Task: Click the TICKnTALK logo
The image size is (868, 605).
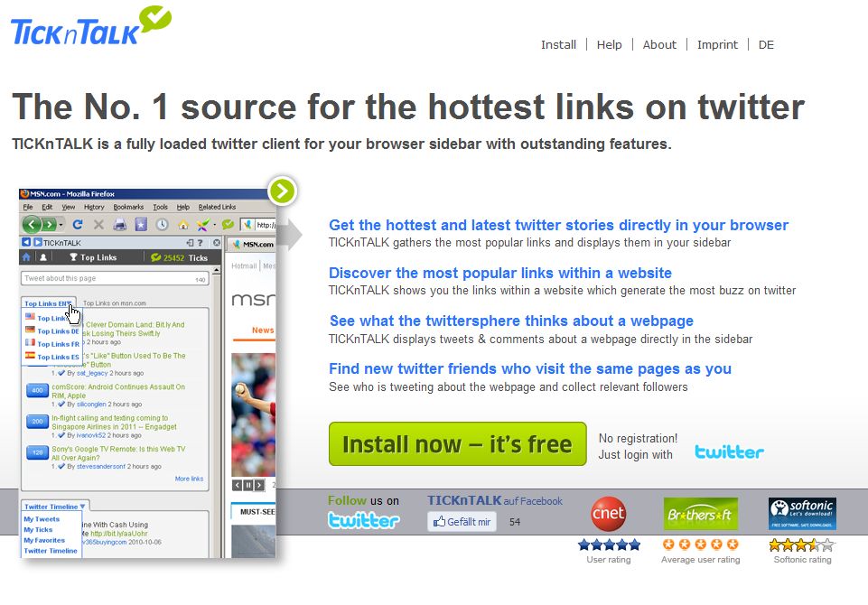Action: coord(91,26)
